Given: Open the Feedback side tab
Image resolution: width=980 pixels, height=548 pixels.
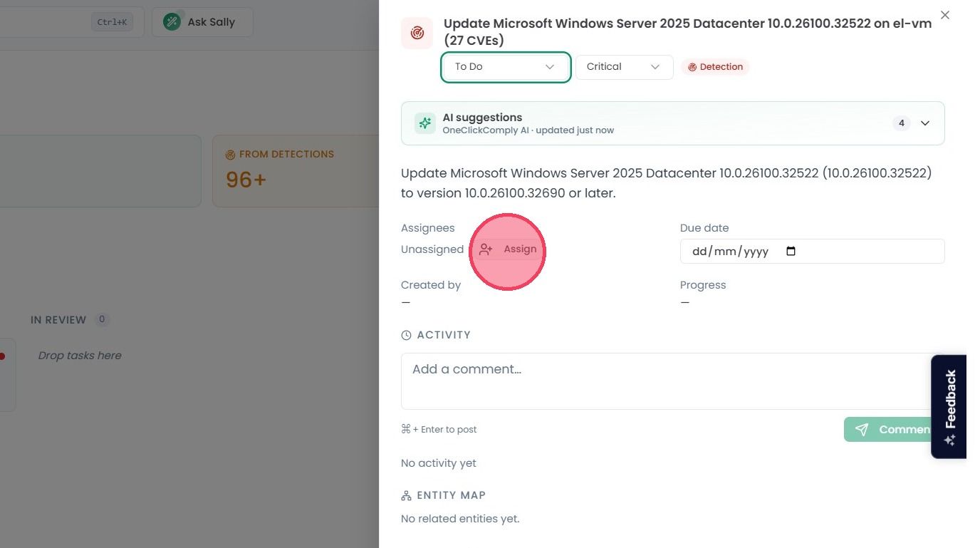Looking at the screenshot, I should pyautogui.click(x=949, y=406).
